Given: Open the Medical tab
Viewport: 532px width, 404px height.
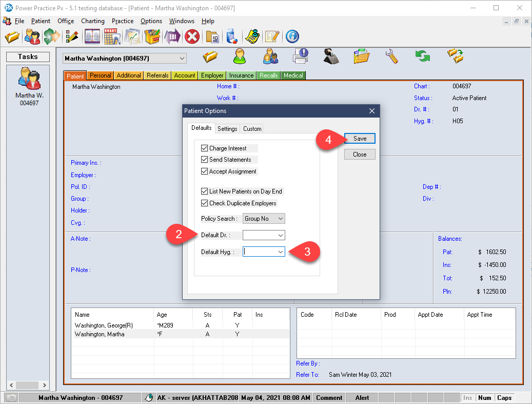Looking at the screenshot, I should pos(293,75).
